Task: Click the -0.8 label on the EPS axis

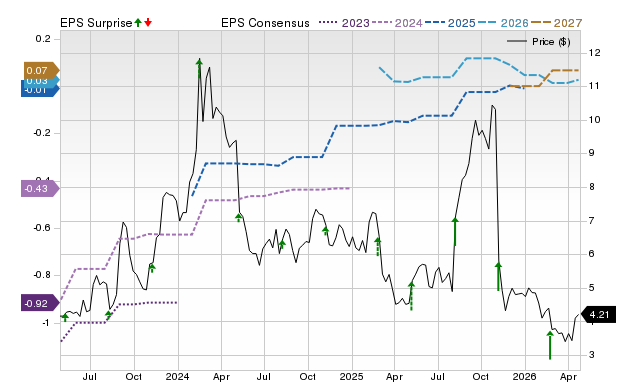Action: [x=42, y=275]
